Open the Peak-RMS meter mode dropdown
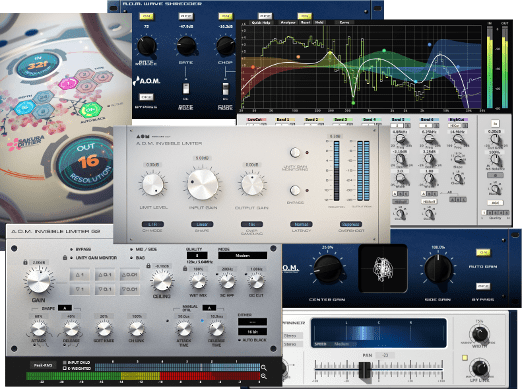 click(43, 365)
